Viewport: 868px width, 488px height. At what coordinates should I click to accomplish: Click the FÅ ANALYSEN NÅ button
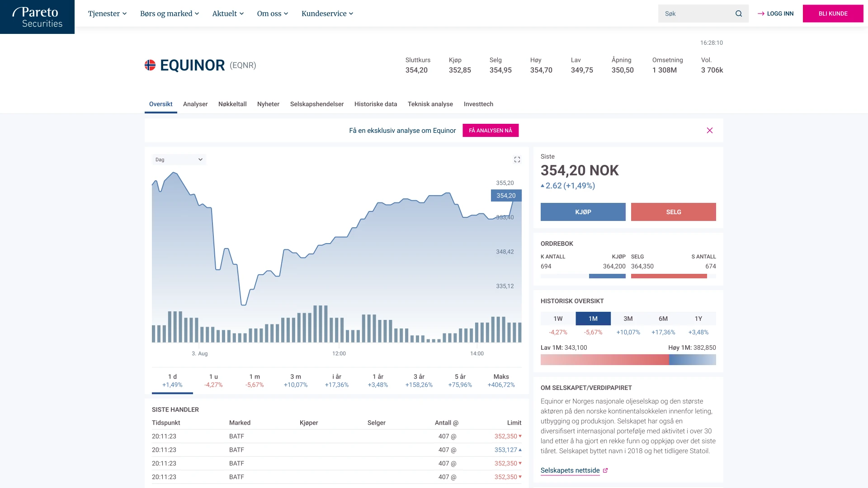click(491, 131)
